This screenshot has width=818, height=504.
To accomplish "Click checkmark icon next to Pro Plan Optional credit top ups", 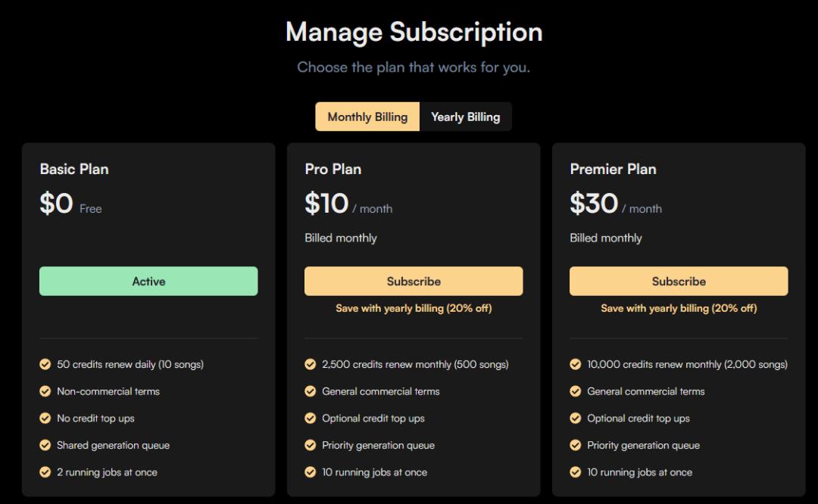I will pos(311,418).
